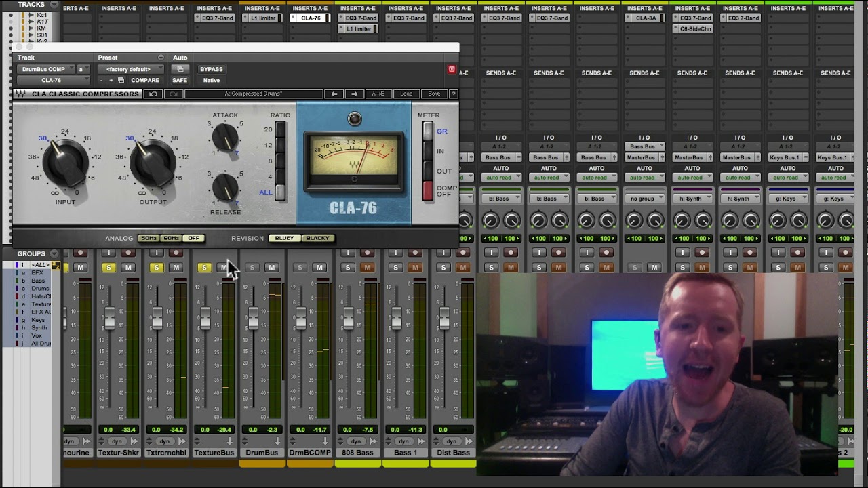
Task: Open insert position 'a' selector
Action: click(x=83, y=69)
